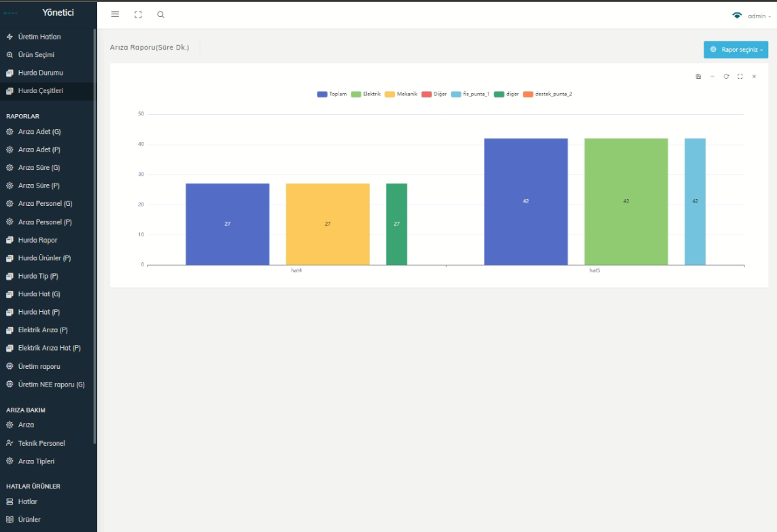Toggle the Toplam series in chart legend

(332, 94)
